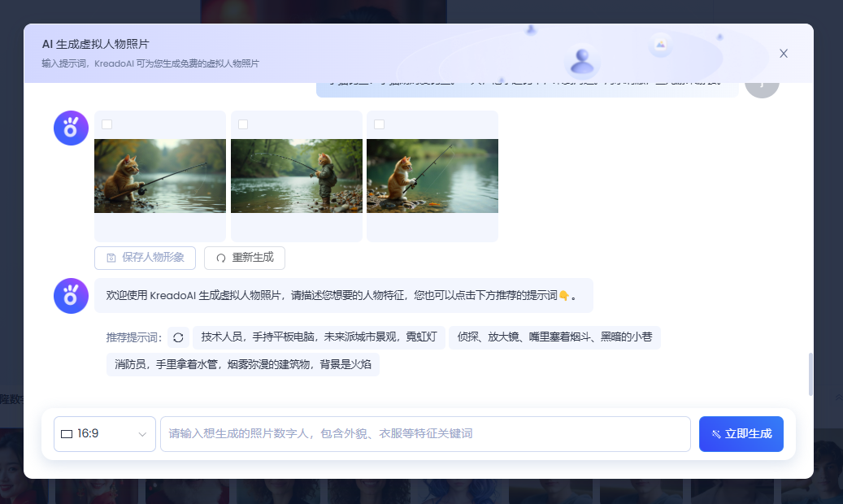Click the dialog's vertical scrollbar thumb
This screenshot has height=504, width=843.
click(810, 374)
